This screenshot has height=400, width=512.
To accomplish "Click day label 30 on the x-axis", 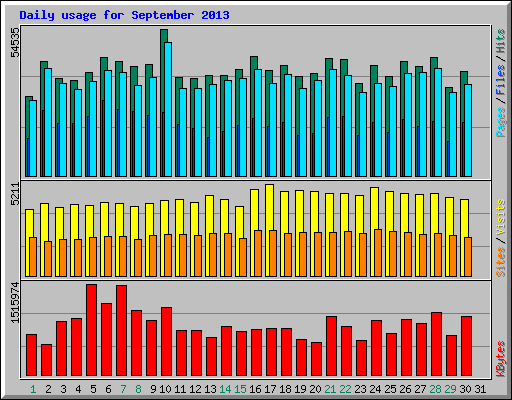I will [x=465, y=389].
